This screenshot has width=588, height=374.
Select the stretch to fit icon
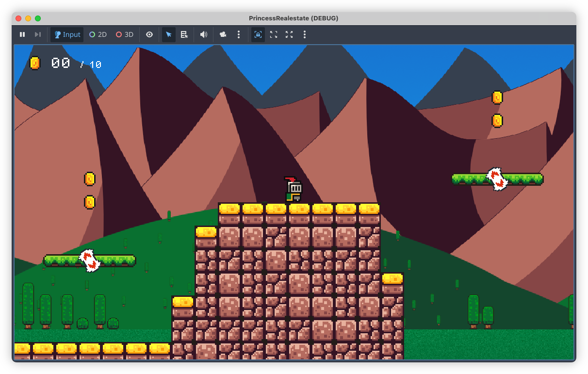point(289,34)
